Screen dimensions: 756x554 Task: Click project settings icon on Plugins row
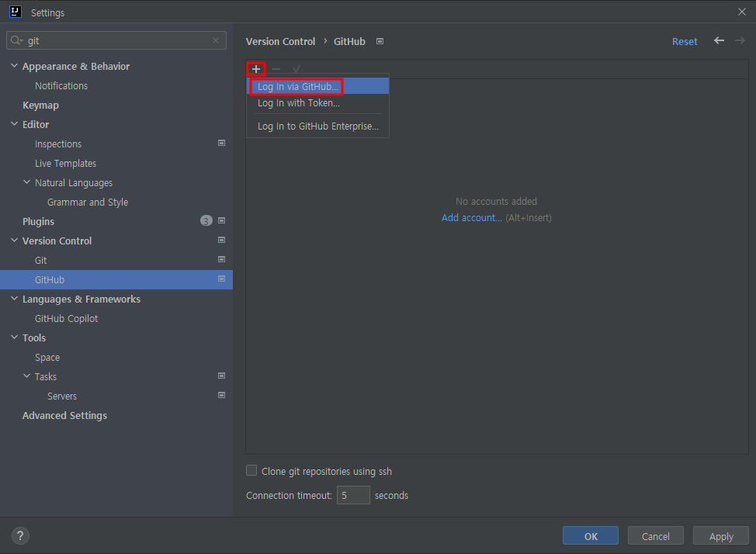[222, 221]
